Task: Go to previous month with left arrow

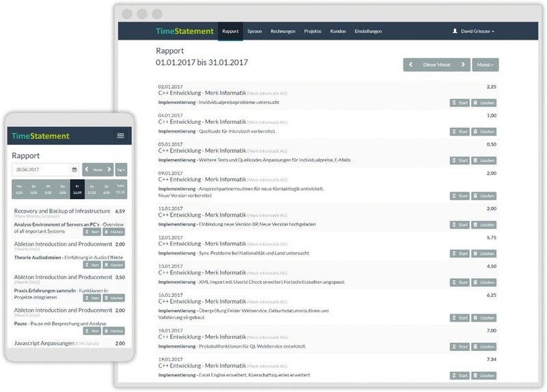Action: [411, 65]
